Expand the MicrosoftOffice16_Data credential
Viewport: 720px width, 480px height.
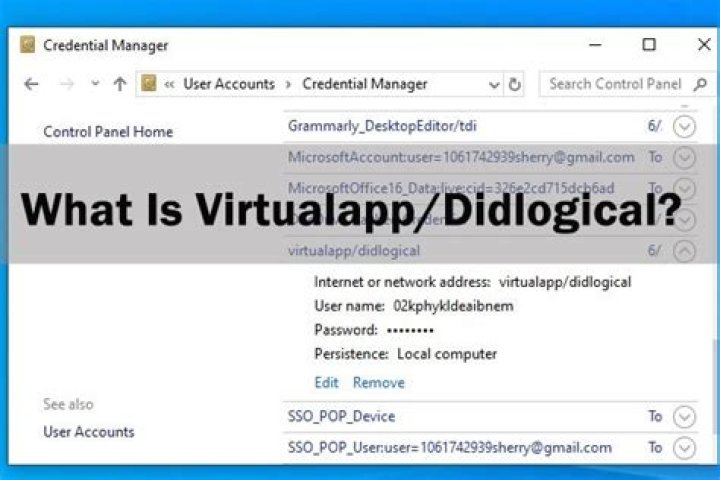[684, 189]
